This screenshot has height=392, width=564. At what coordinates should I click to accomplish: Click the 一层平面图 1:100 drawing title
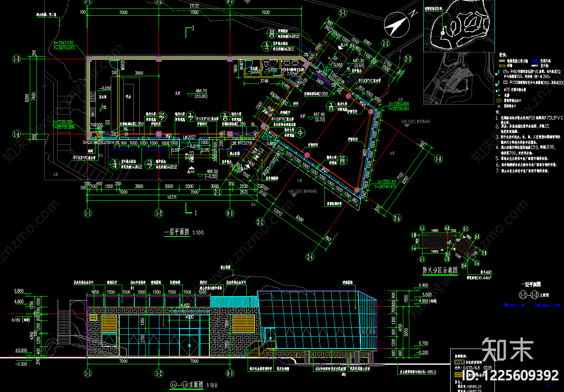pyautogui.click(x=184, y=233)
